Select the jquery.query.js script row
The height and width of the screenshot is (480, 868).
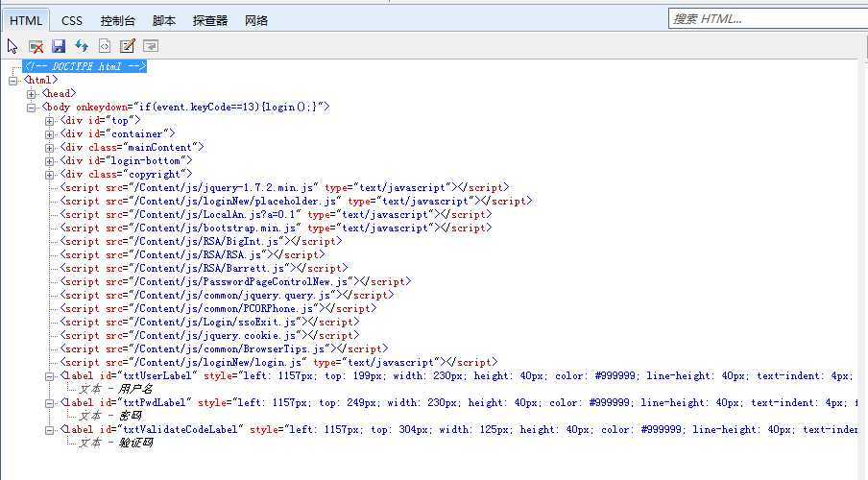[x=227, y=295]
